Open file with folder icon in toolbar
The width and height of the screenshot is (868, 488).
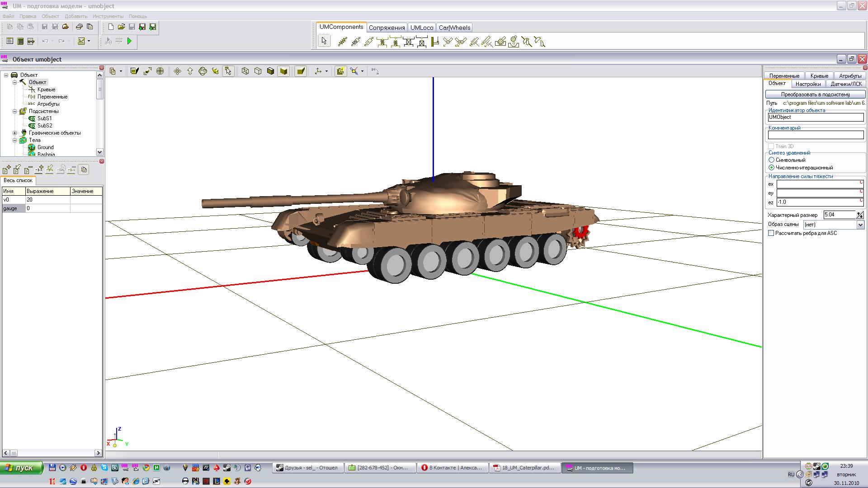pyautogui.click(x=121, y=27)
